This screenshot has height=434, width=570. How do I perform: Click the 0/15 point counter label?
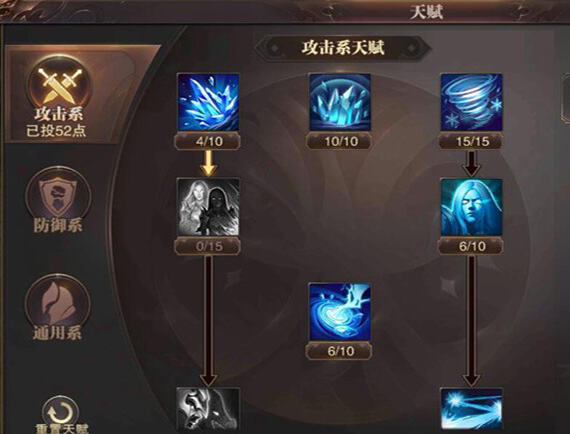tap(208, 246)
